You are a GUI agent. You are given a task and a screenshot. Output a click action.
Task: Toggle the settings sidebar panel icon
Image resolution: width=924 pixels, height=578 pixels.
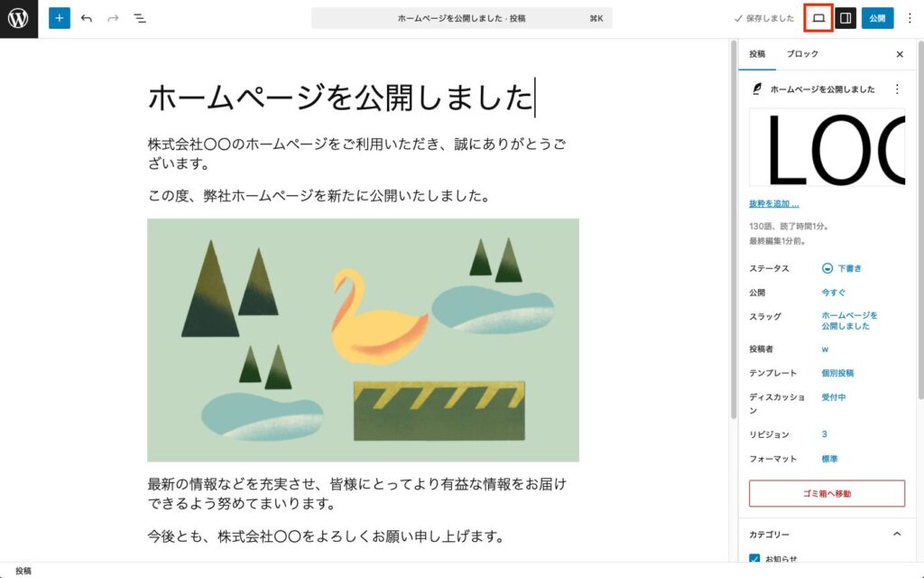(846, 17)
